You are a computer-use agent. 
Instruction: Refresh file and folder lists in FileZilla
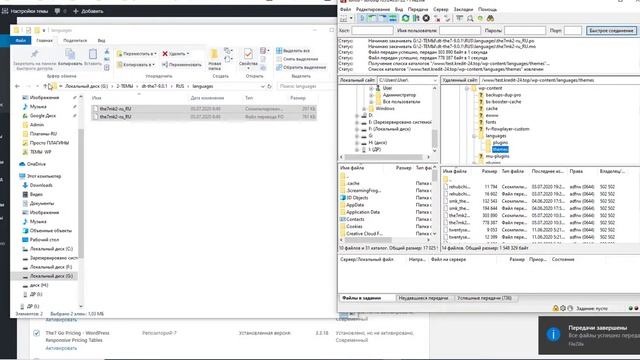(x=405, y=18)
